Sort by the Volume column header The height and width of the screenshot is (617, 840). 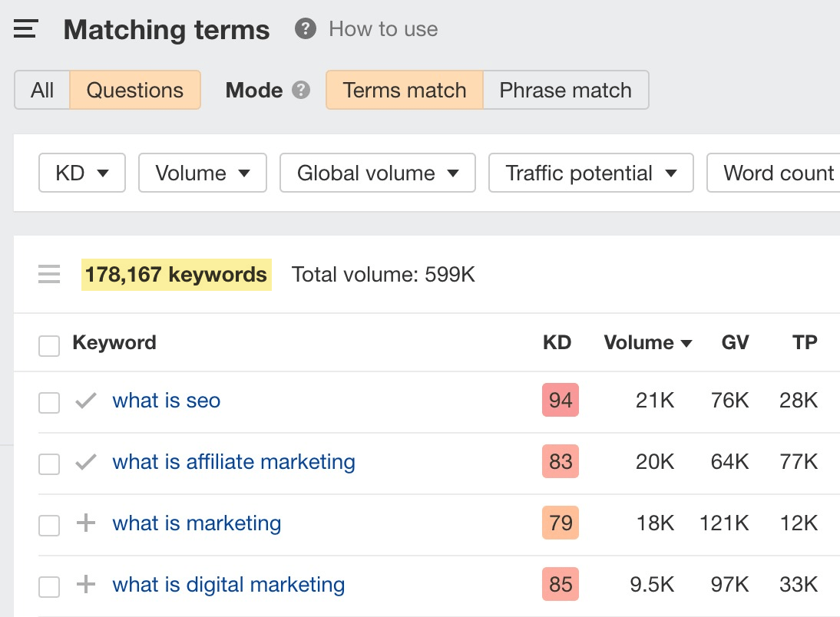[x=647, y=343]
